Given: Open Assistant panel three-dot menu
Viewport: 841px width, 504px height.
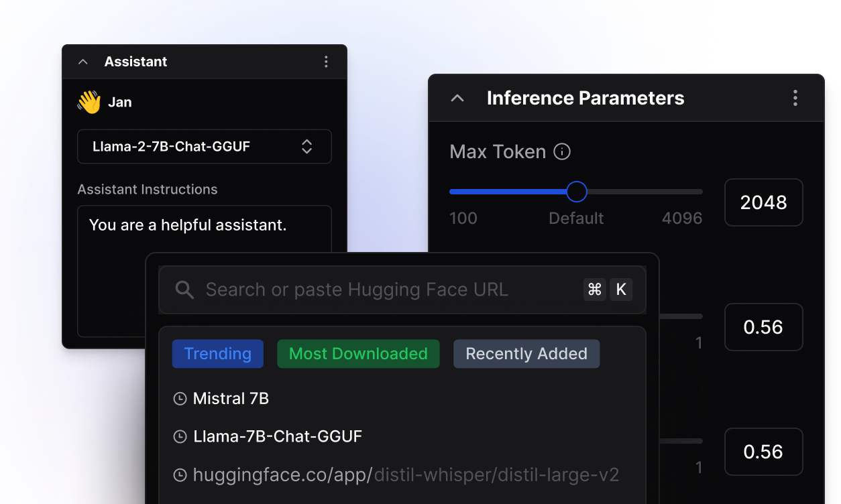Looking at the screenshot, I should pyautogui.click(x=326, y=62).
